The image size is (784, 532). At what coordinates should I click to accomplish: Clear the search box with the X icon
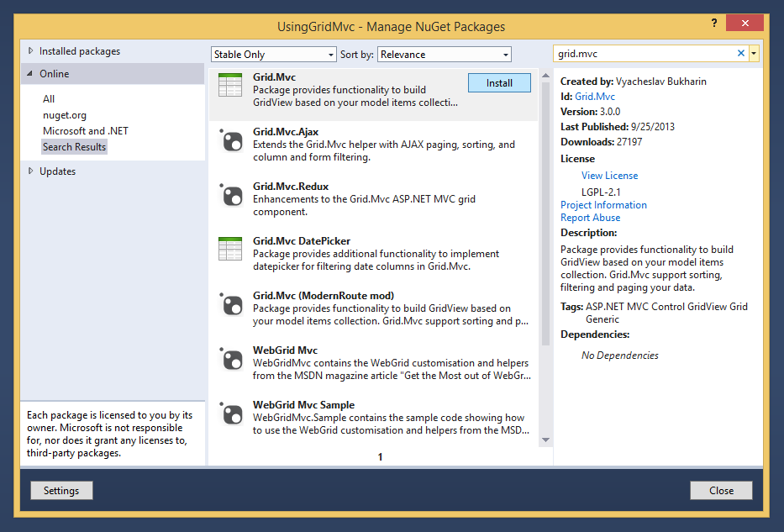(x=741, y=53)
